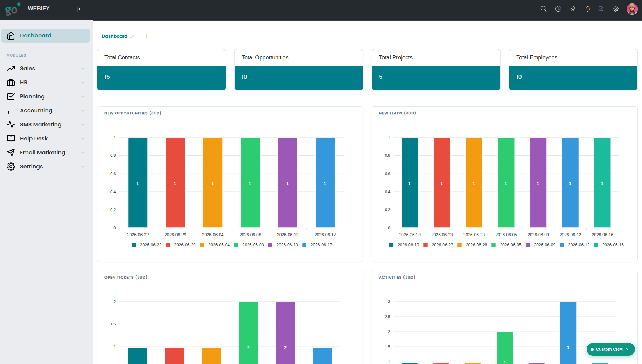Image resolution: width=642 pixels, height=364 pixels.
Task: Toggle 2026-06-08 legend in New Opportunities
Action: [249, 245]
